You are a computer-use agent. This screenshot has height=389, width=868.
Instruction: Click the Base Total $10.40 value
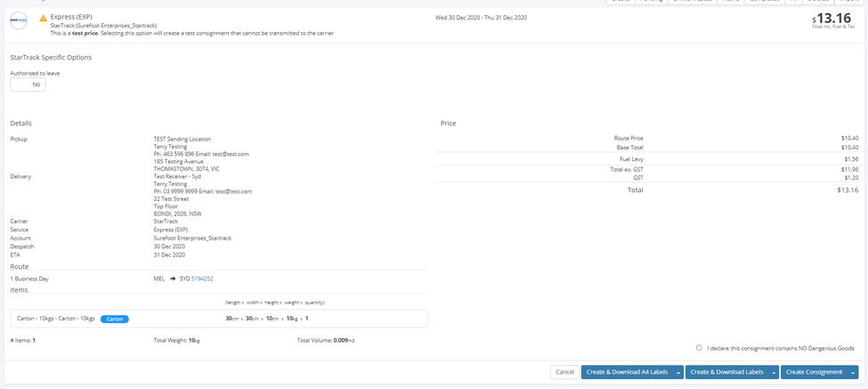pos(848,148)
